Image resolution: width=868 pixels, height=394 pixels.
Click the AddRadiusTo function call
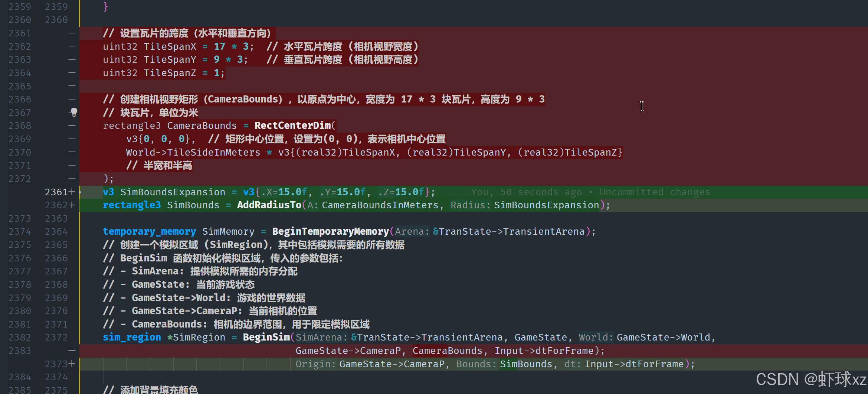pyautogui.click(x=269, y=205)
